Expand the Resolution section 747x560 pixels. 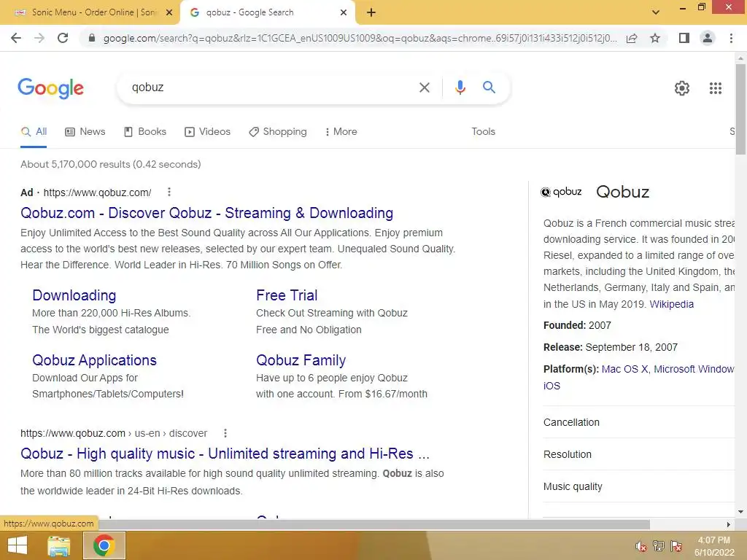[639, 454]
